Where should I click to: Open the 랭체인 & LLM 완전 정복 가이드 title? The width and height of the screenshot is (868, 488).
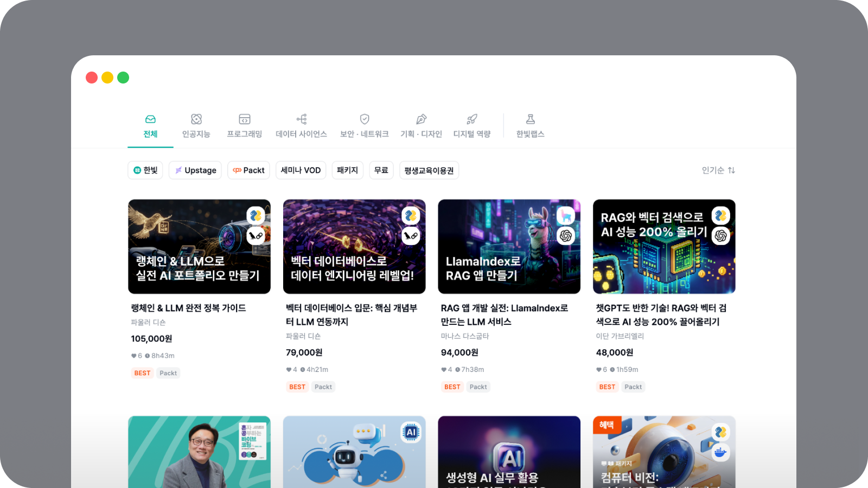coord(188,308)
